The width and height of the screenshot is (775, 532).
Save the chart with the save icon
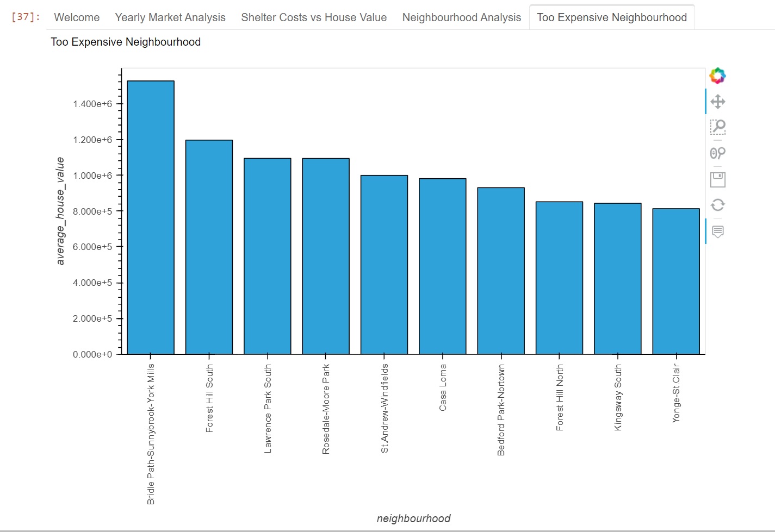717,179
